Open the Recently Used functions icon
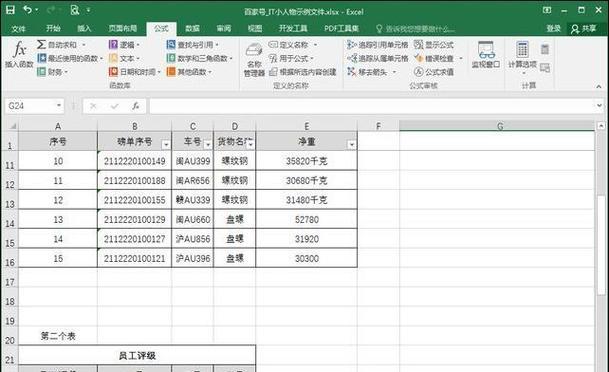This screenshot has width=609, height=372. click(x=42, y=58)
